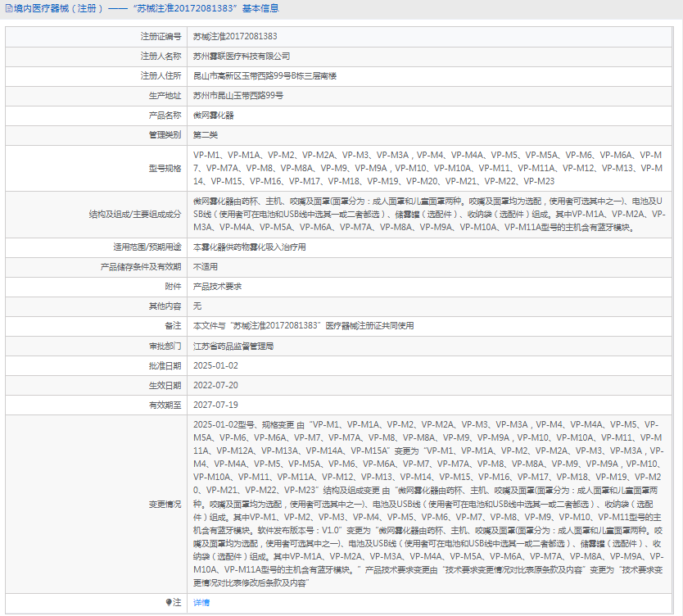The image size is (683, 616).
Task: Select management category value 第二类
Action: click(x=206, y=135)
